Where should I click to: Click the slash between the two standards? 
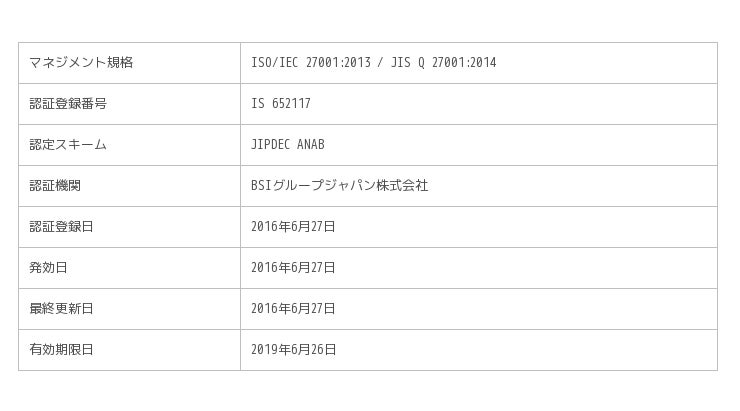pyautogui.click(x=379, y=63)
